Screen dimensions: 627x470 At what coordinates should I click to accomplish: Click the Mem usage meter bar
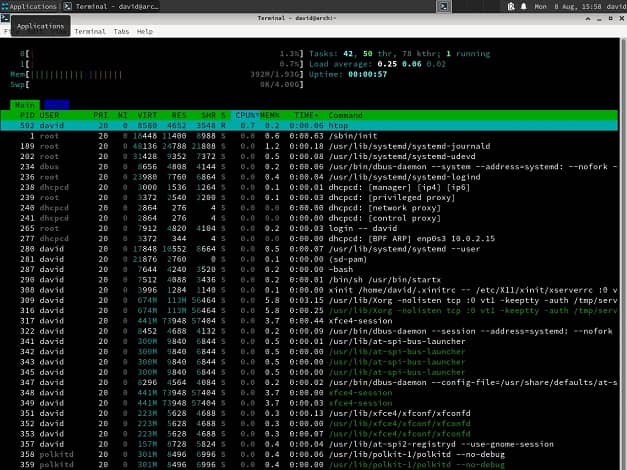157,74
